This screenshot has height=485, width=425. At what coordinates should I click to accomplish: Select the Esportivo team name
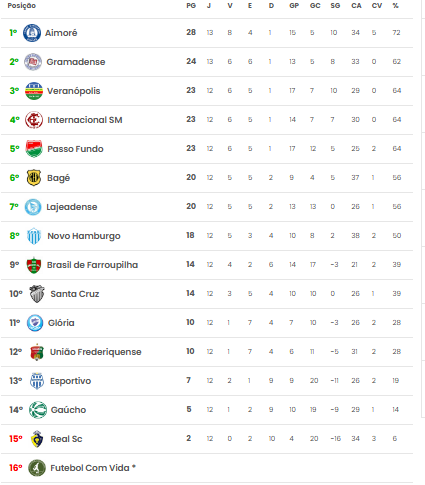pyautogui.click(x=71, y=381)
